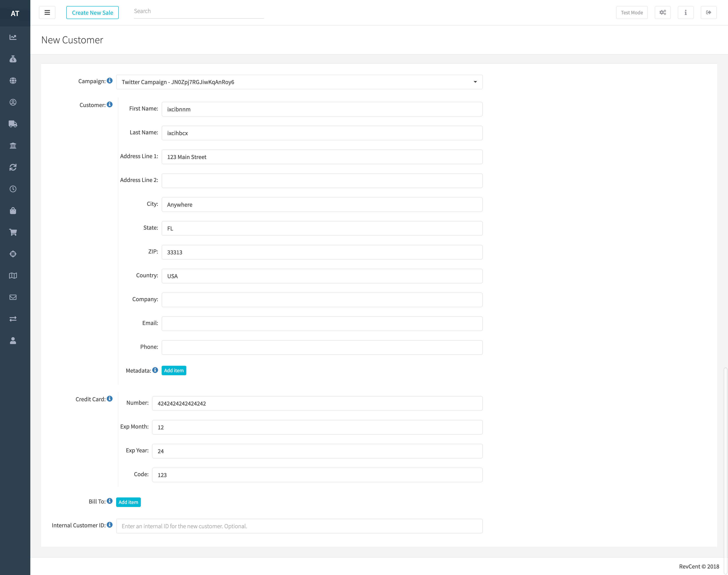Viewport: 728px width, 575px height.
Task: Open the shopping cart sidebar icon
Action: tap(13, 232)
